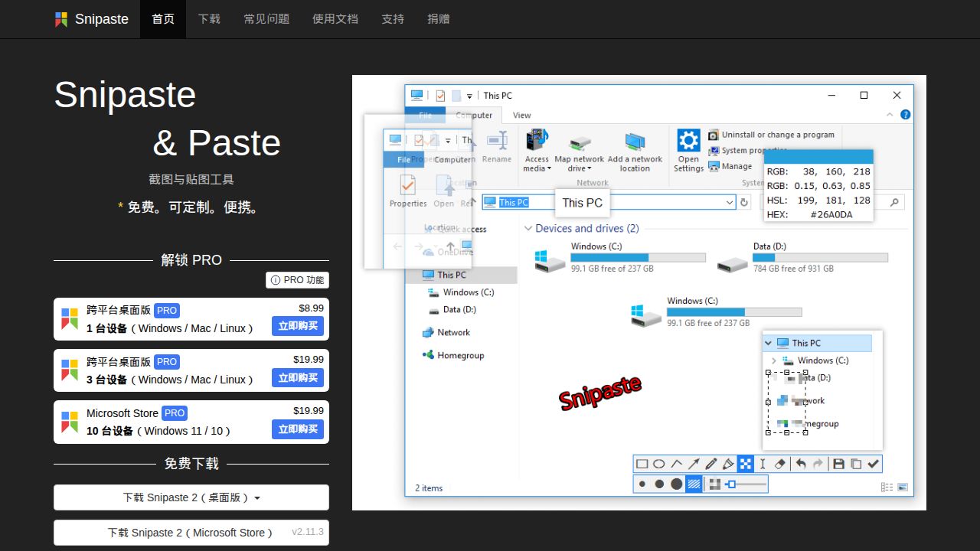Select the rectangle annotation tool

pyautogui.click(x=642, y=464)
